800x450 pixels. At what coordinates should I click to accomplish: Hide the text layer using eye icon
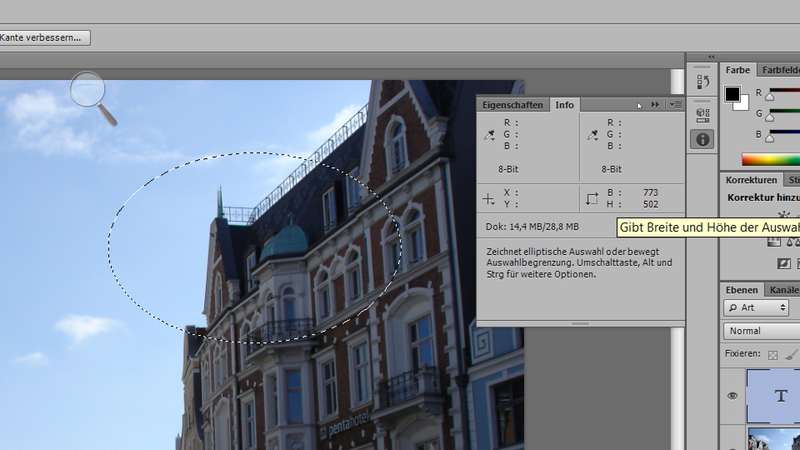point(733,396)
